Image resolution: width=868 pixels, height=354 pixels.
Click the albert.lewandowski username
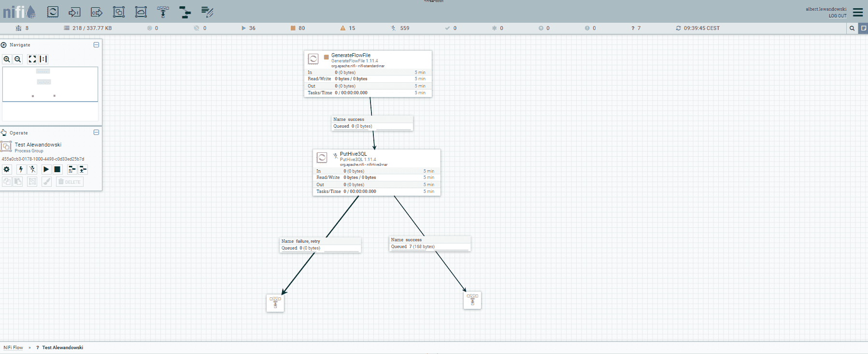tap(826, 9)
